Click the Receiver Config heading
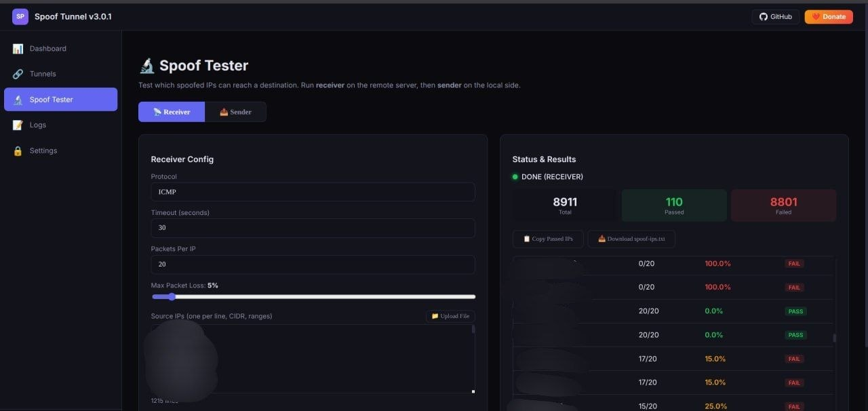 coord(182,159)
